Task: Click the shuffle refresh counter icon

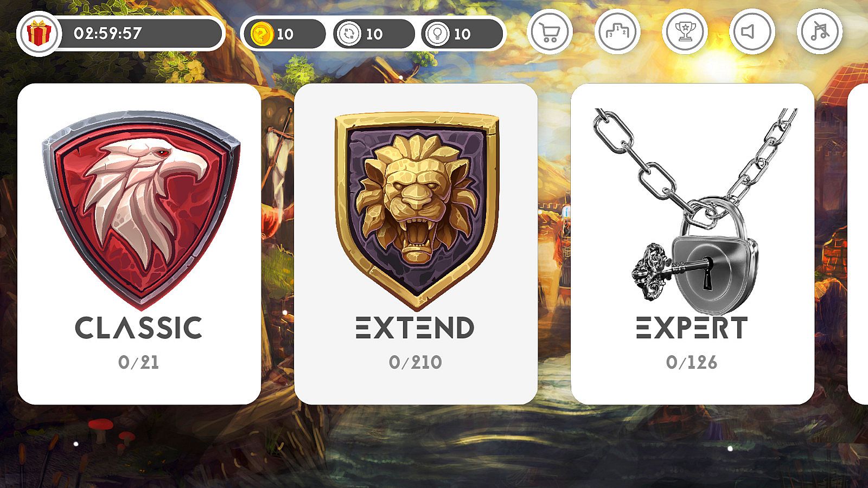Action: [x=348, y=34]
